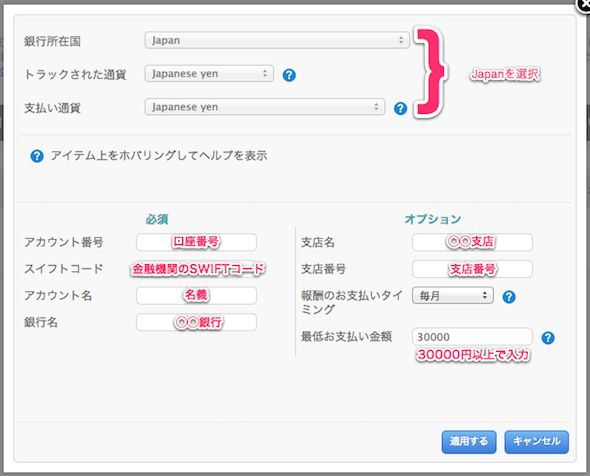590x476 pixels.
Task: Click the スイフトコード label
Action: click(64, 269)
